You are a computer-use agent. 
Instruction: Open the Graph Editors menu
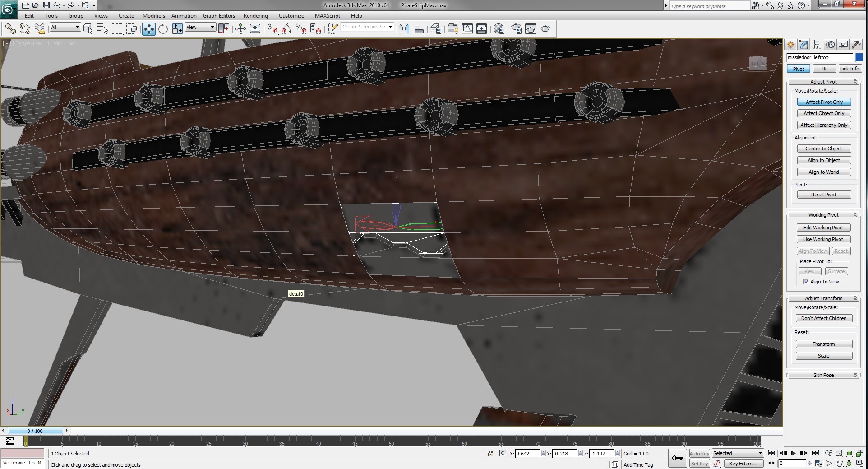click(219, 15)
